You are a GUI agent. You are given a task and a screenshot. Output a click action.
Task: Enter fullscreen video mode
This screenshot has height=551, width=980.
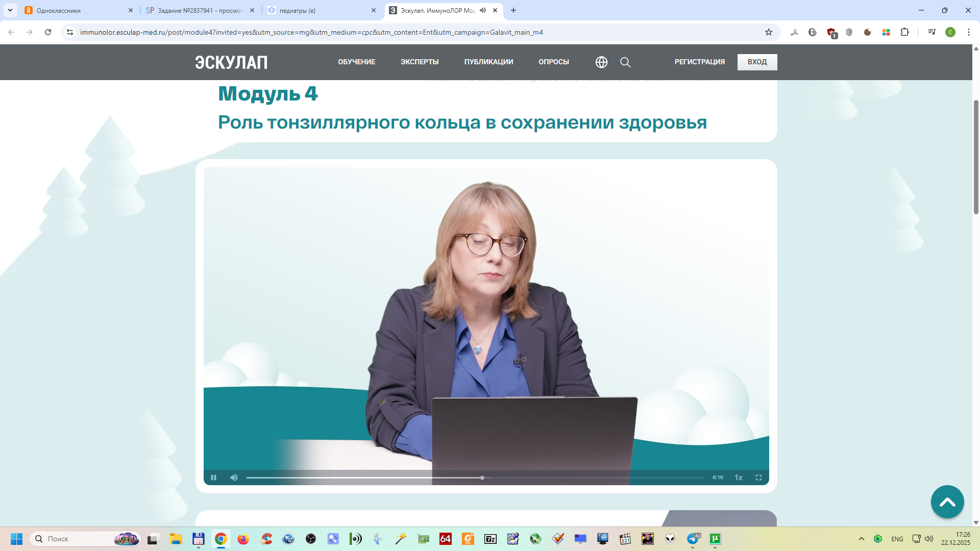pyautogui.click(x=758, y=478)
